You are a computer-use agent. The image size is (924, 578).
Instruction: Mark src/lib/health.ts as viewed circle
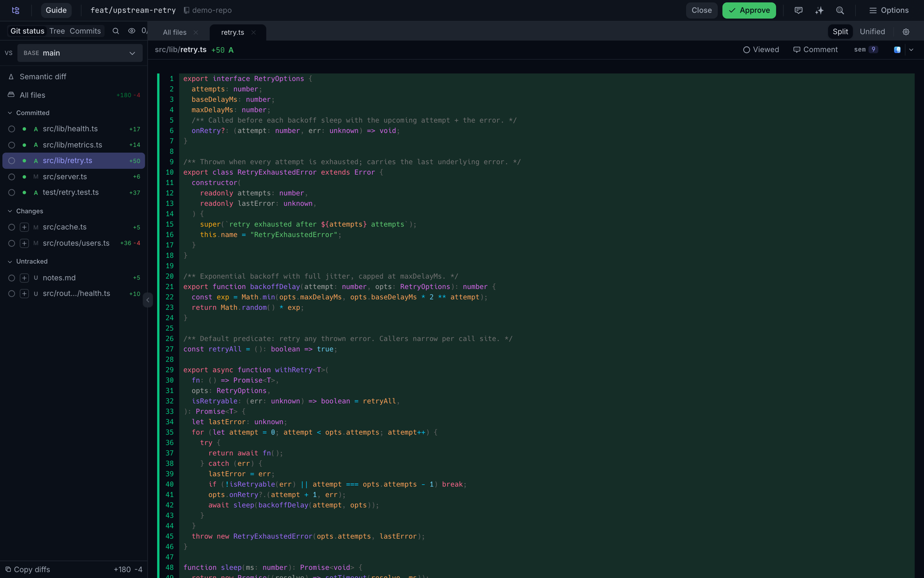pos(12,129)
